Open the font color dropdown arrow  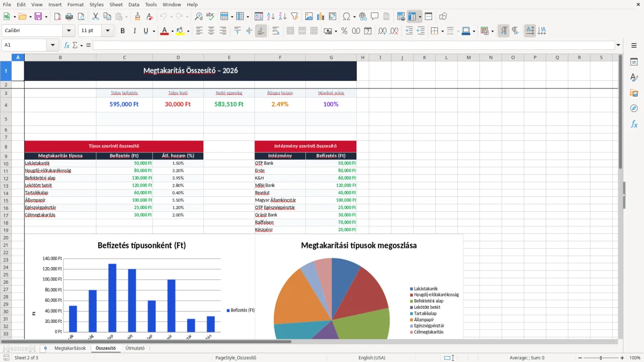172,31
